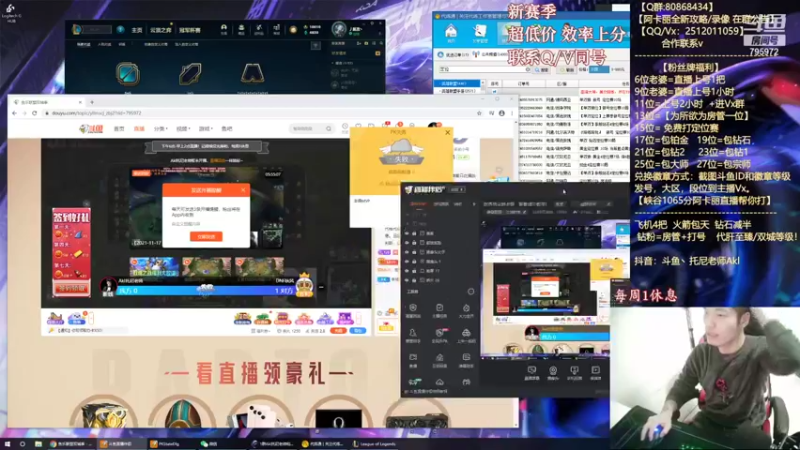
Task: Reload the Douyu page in browser
Action: click(34, 113)
